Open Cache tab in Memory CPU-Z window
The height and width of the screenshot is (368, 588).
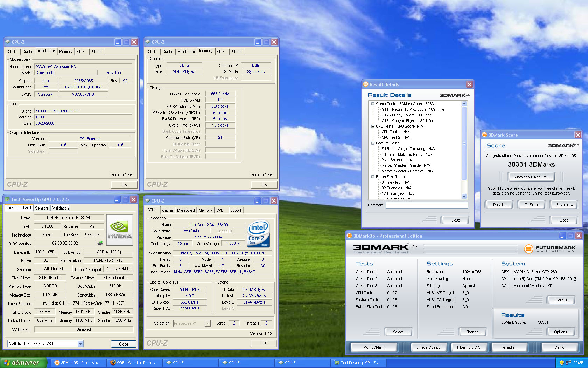(168, 52)
